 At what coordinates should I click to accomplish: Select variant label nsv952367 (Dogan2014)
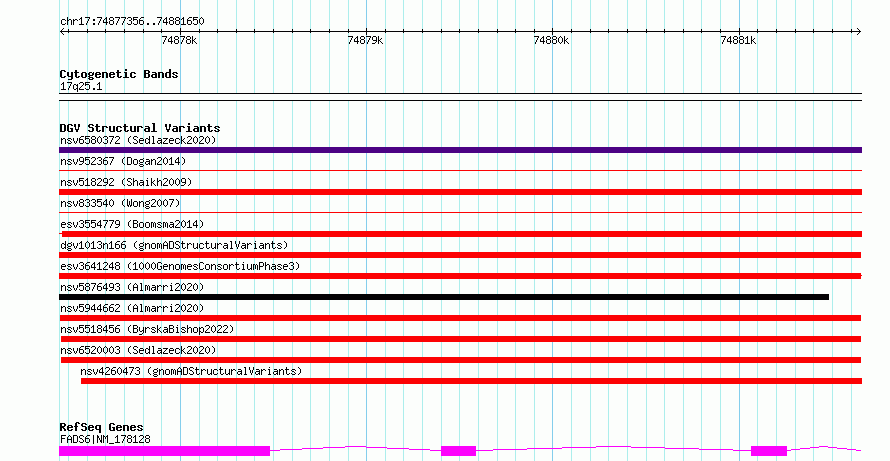click(123, 161)
